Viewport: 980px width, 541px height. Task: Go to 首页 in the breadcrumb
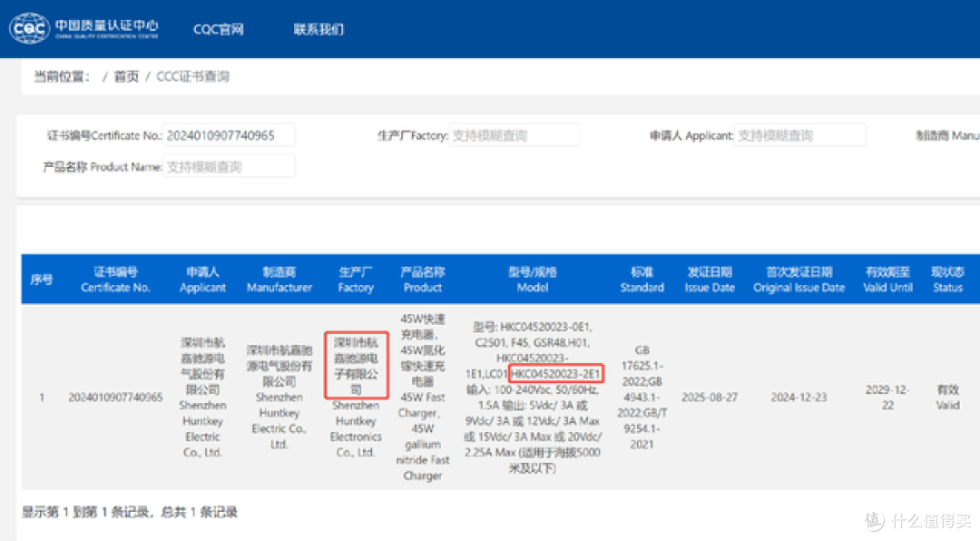click(125, 76)
